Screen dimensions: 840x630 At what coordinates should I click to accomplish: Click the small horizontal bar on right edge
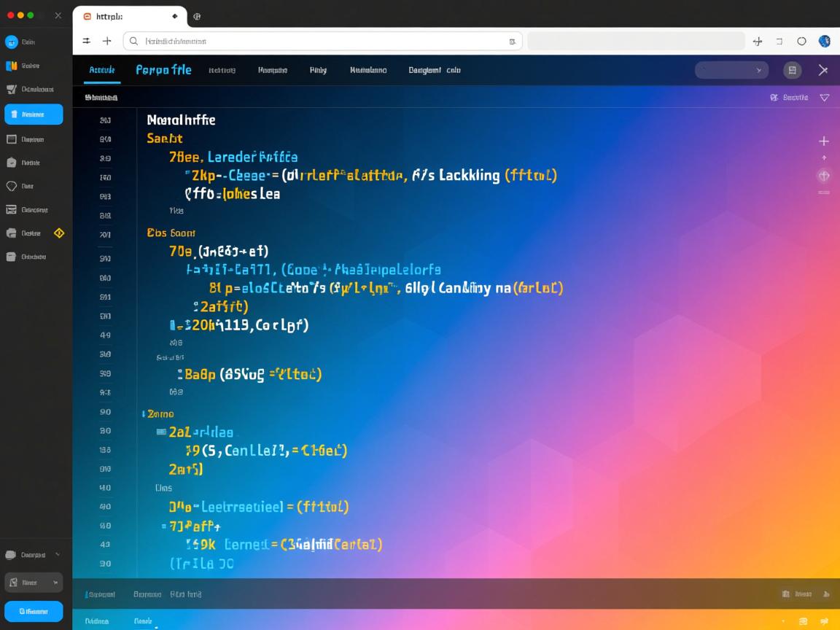824,192
